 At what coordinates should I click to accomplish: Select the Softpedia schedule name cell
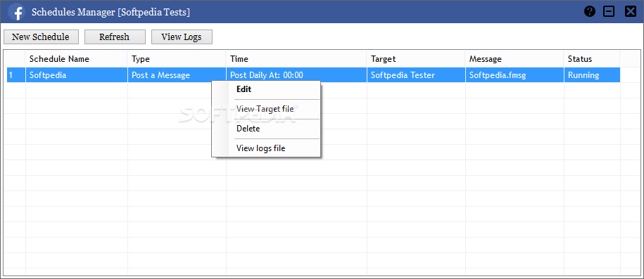[x=77, y=75]
